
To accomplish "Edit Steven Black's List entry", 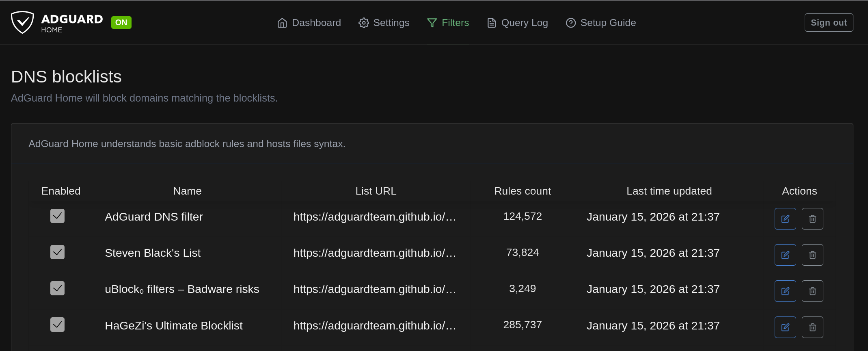I will 785,255.
